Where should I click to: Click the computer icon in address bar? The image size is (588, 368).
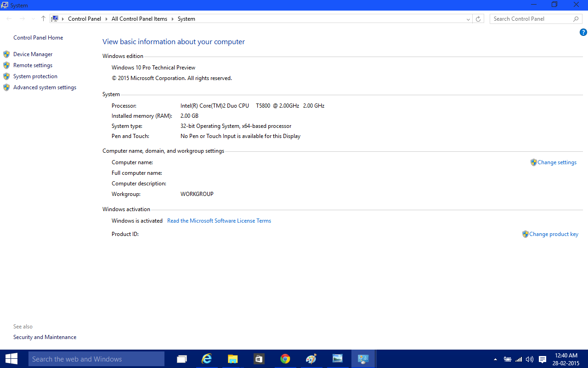click(55, 19)
